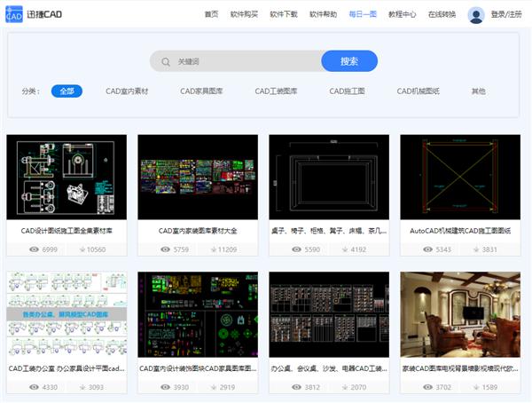Click the download icon beside 2070
The height and width of the screenshot is (403, 532).
[345, 387]
